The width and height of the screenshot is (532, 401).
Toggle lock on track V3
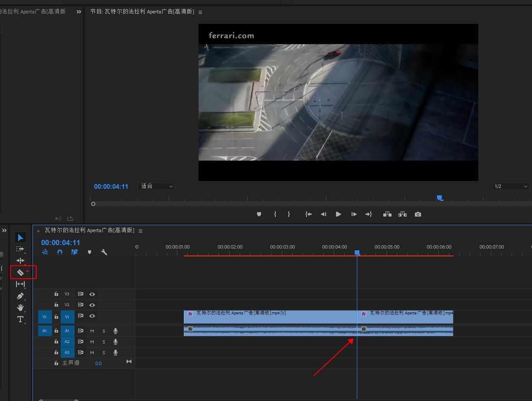click(56, 294)
